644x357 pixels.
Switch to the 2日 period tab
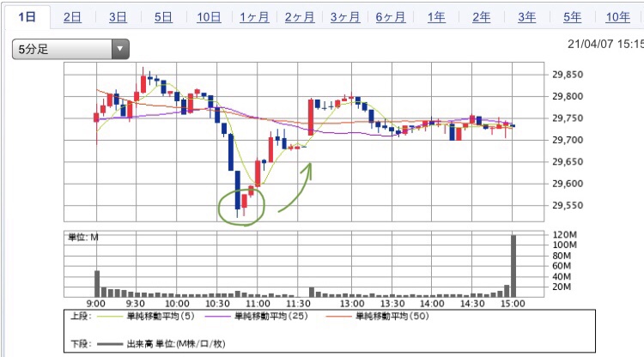click(x=72, y=17)
